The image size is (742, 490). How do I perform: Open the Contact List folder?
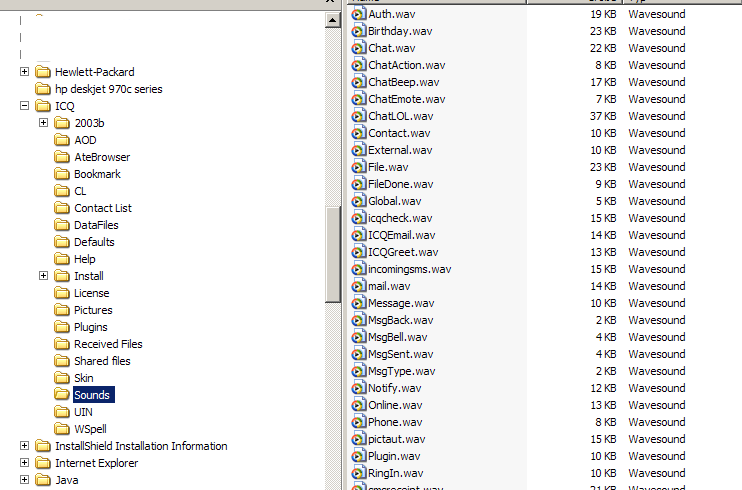click(103, 208)
